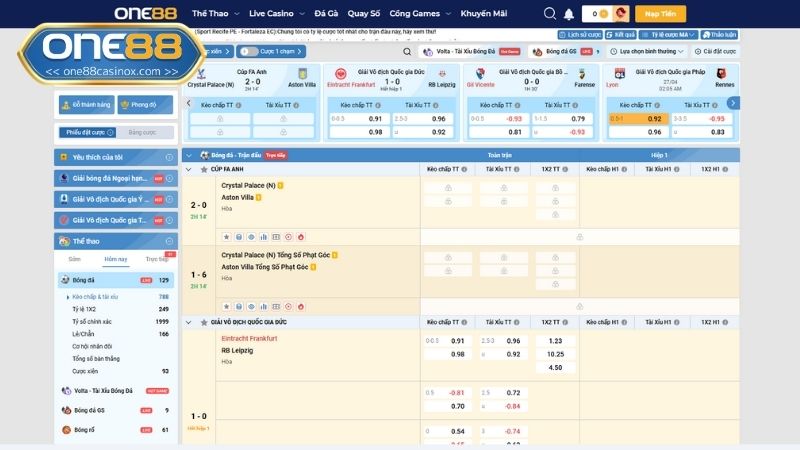Open the Cổng Games dropdown menu
Screen dimensions: 800x450
(420, 14)
